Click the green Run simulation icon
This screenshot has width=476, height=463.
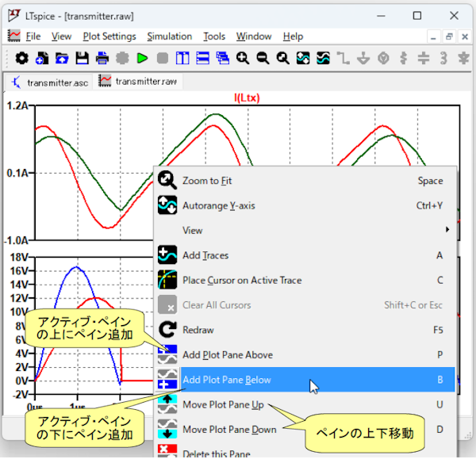click(142, 58)
